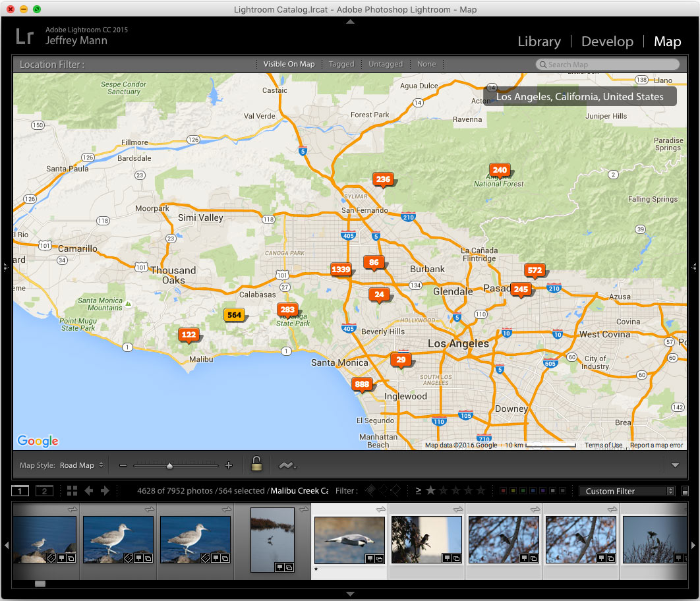Filter by one star rating
The height and width of the screenshot is (601, 700).
(430, 491)
